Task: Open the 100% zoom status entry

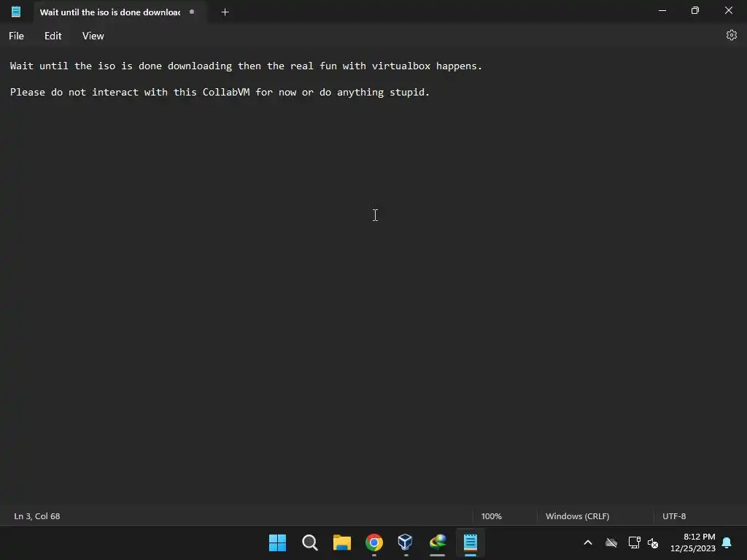Action: 491,516
